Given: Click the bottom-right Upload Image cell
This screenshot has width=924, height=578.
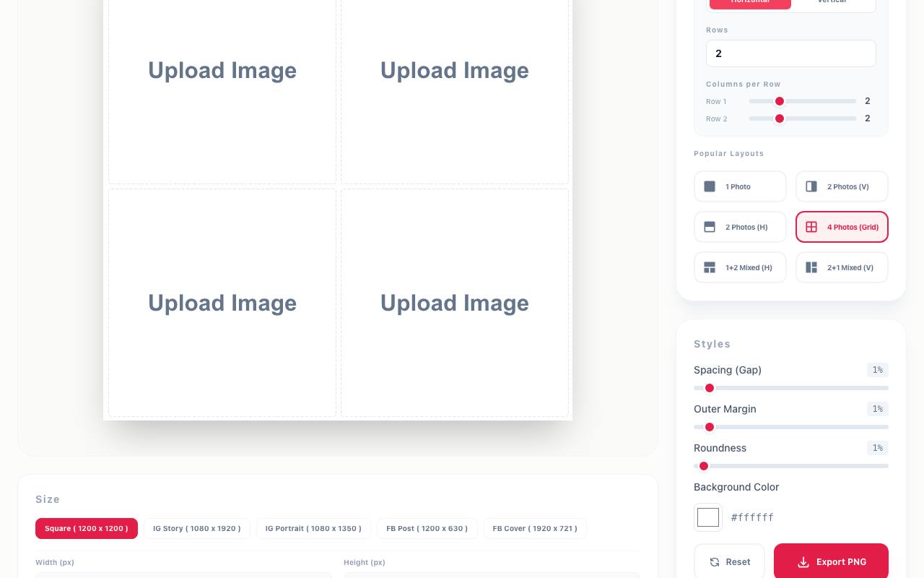Looking at the screenshot, I should pyautogui.click(x=455, y=303).
